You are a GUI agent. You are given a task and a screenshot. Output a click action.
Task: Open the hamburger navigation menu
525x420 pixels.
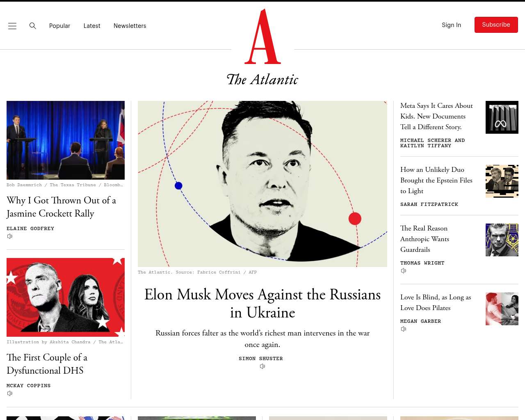click(12, 26)
